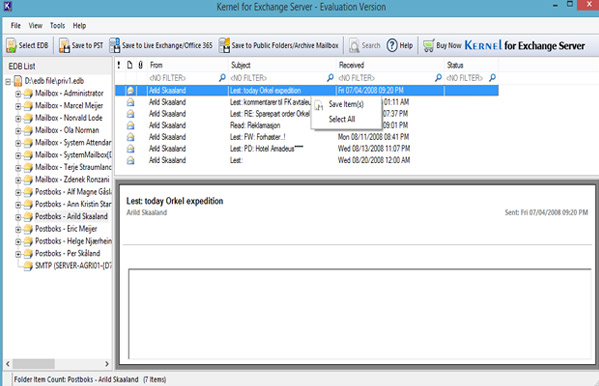Open the Help menu in menu bar
Image resolution: width=599 pixels, height=386 pixels.
(x=79, y=26)
